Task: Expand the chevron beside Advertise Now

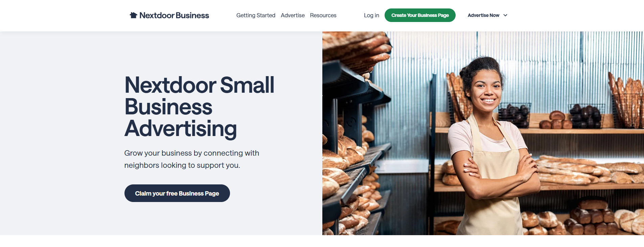Action: point(505,15)
